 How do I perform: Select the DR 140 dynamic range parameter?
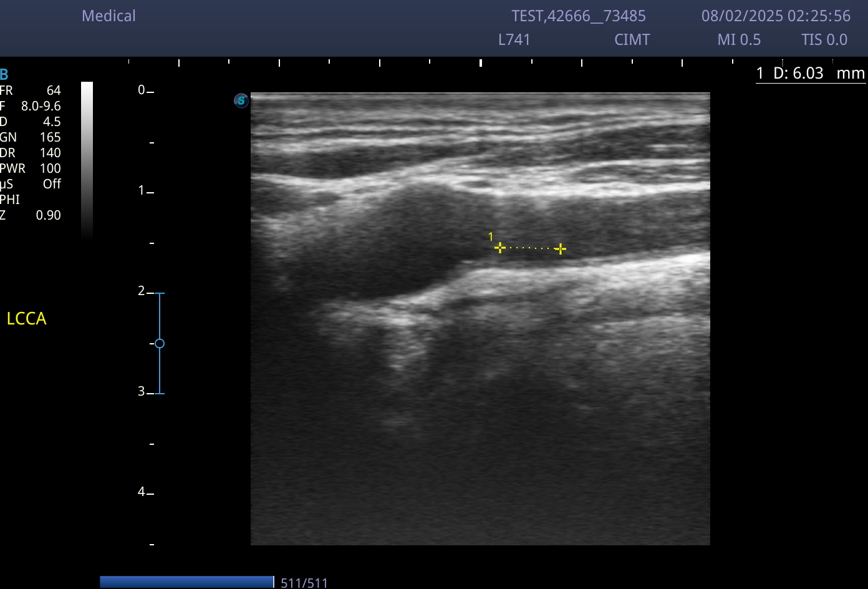pyautogui.click(x=31, y=153)
